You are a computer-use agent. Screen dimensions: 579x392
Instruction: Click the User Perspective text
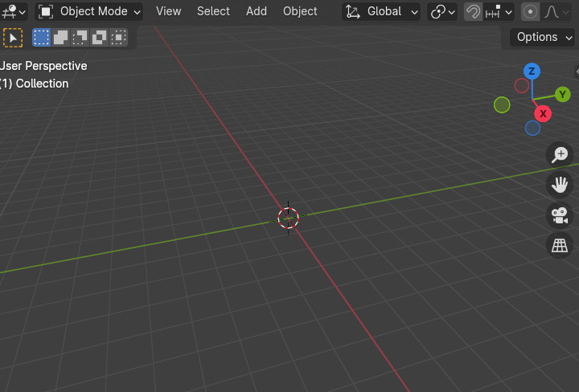(x=43, y=66)
